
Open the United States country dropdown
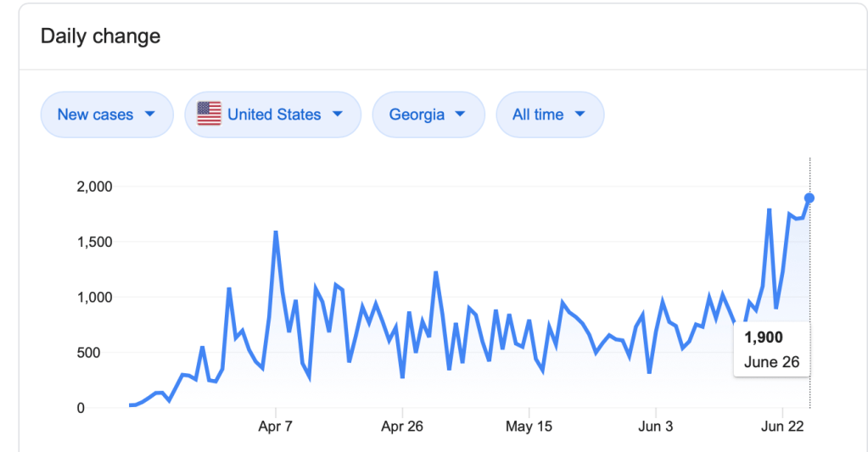coord(273,114)
